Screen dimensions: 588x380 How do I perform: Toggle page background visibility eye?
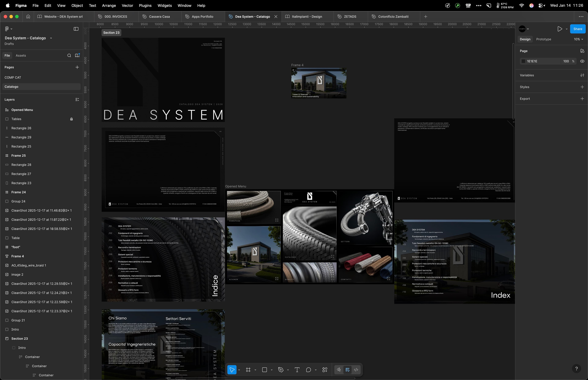pos(582,61)
